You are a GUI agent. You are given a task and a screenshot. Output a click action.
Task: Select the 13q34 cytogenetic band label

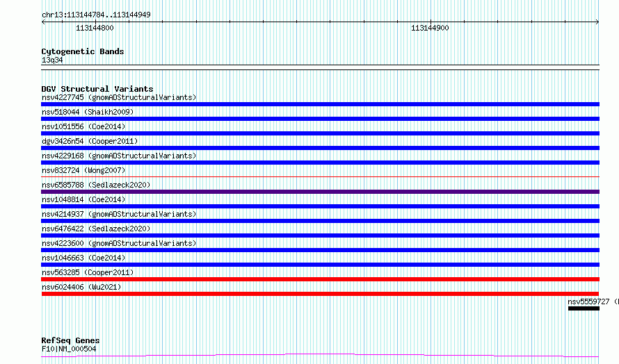(52, 60)
